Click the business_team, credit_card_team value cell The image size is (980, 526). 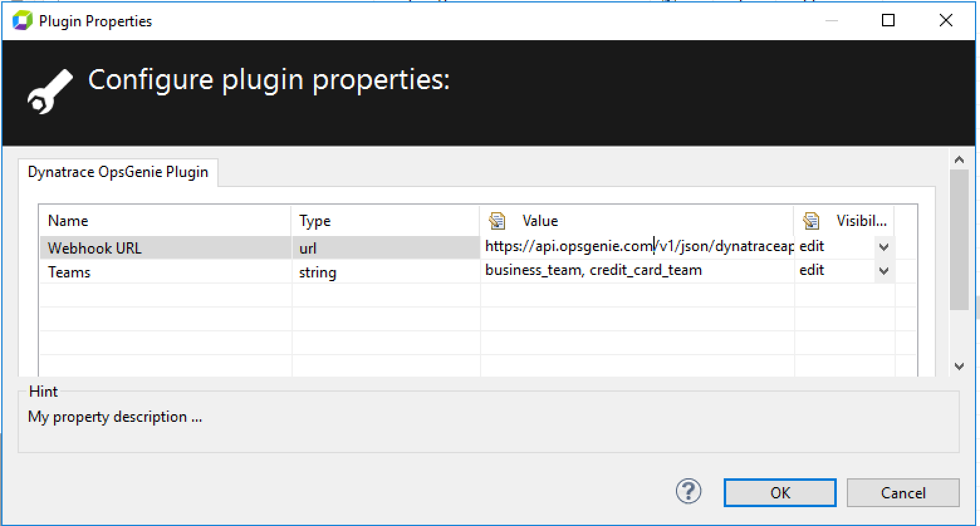pos(594,270)
